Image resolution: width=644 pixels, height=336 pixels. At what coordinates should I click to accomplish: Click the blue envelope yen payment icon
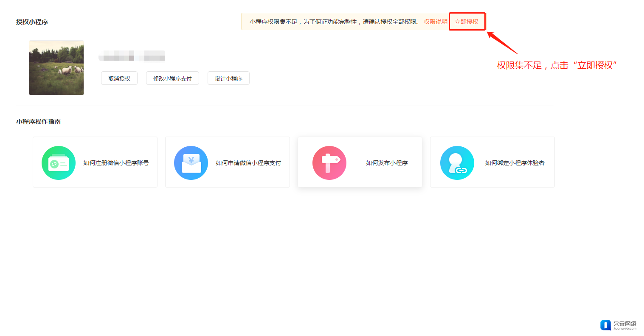click(x=191, y=163)
